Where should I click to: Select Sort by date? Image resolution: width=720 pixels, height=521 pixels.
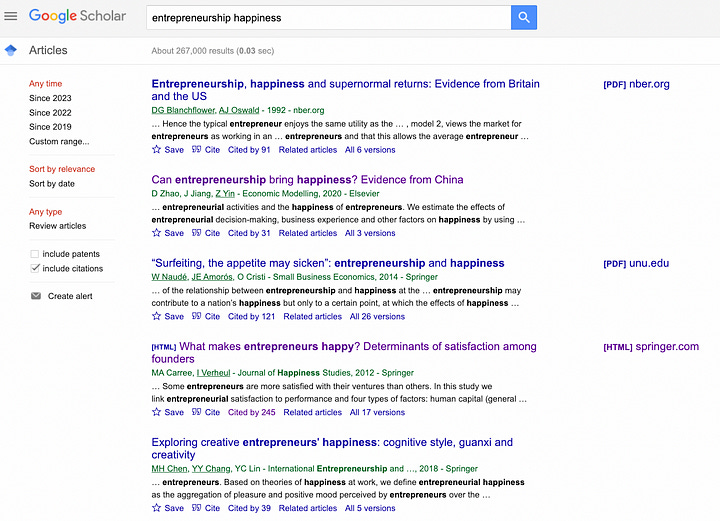[52, 184]
